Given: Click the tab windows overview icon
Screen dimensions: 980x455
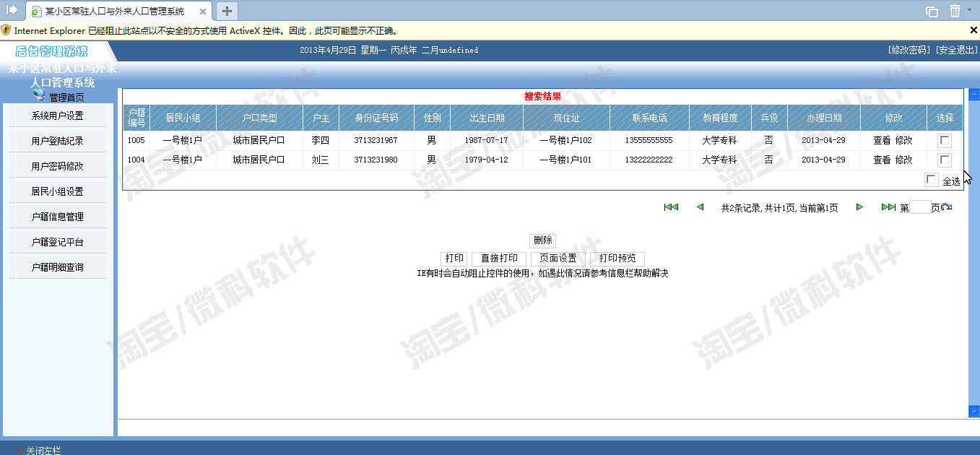Looking at the screenshot, I should click(932, 11).
